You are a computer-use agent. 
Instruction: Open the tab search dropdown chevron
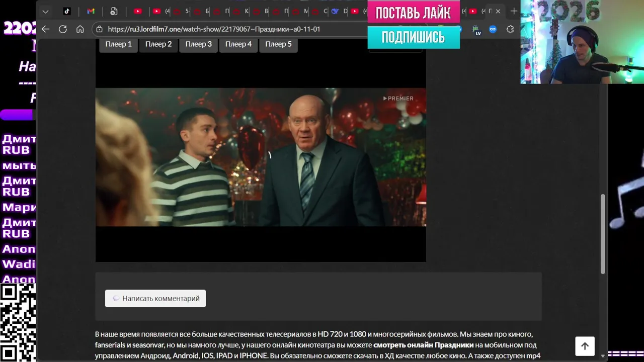coord(45,11)
